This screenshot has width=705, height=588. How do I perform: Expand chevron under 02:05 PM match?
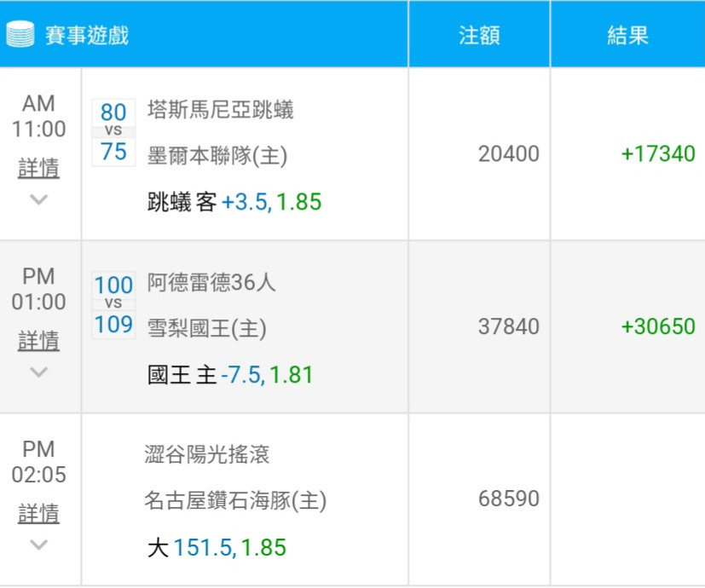38,545
